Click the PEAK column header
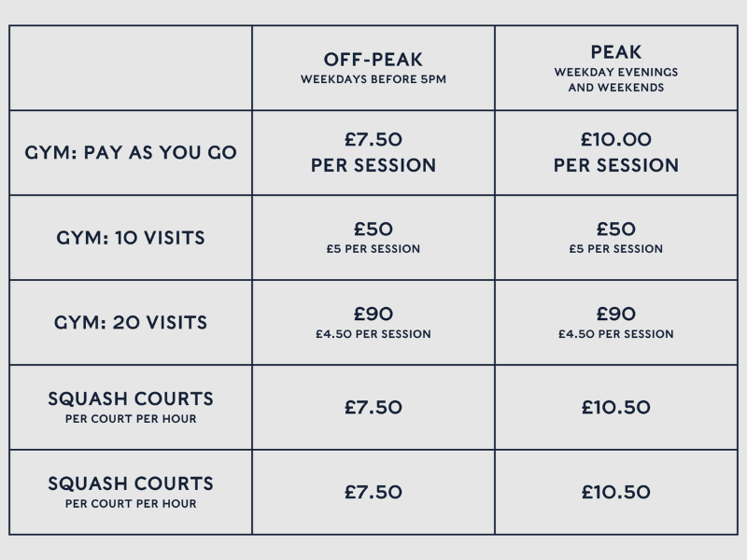This screenshot has width=747, height=560. click(x=616, y=52)
